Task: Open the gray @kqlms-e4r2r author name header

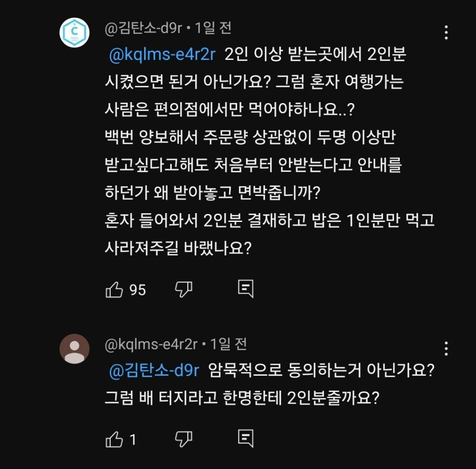Action: click(152, 345)
